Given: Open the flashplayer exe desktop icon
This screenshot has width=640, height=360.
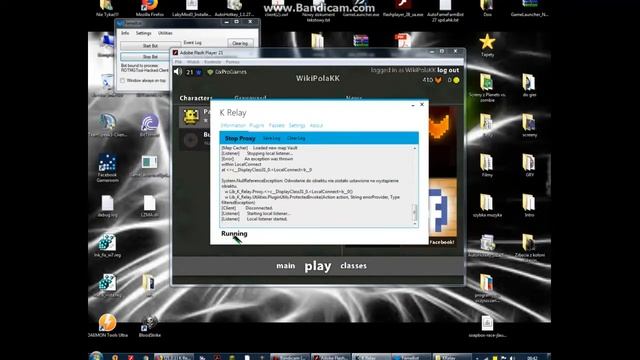Looking at the screenshot, I should pyautogui.click(x=403, y=8).
